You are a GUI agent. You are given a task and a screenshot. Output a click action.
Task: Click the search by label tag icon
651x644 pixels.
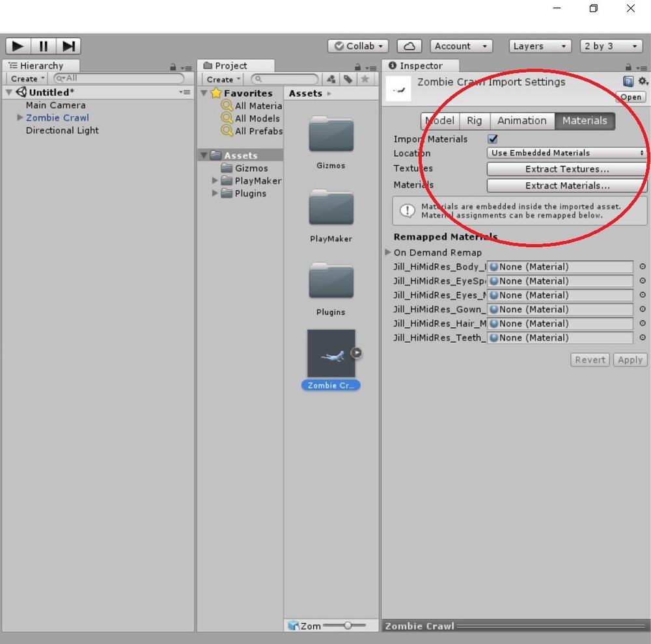(348, 79)
